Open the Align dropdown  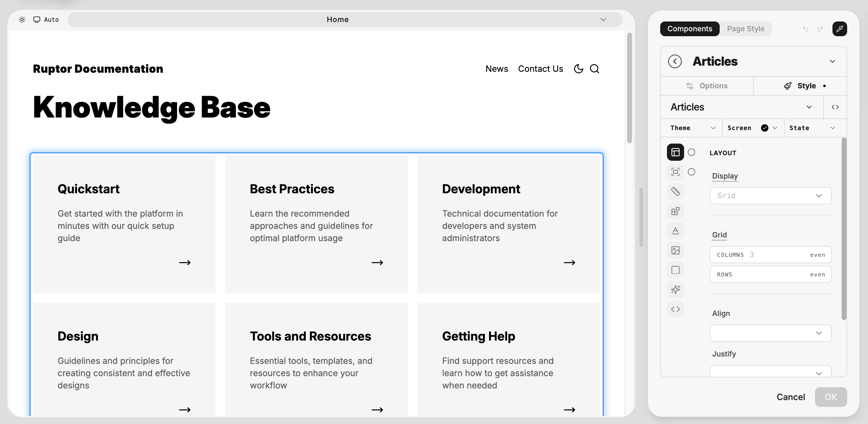pyautogui.click(x=770, y=333)
